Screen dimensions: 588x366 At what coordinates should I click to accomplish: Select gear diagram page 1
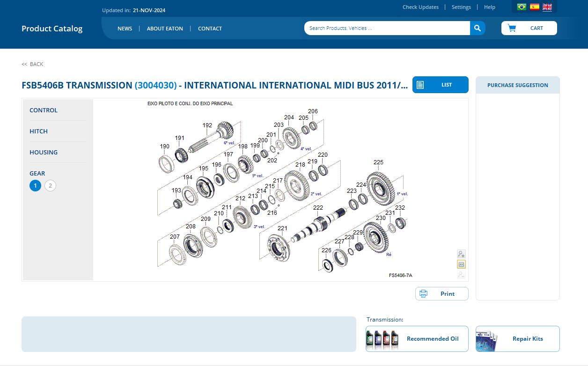pos(35,185)
